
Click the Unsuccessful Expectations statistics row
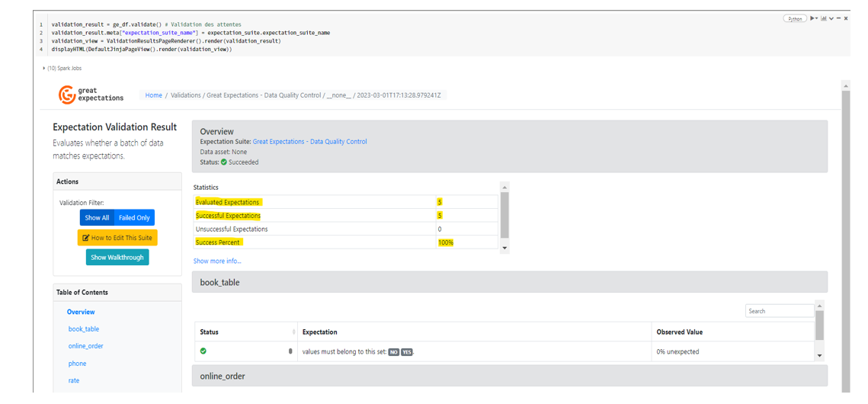click(346, 229)
